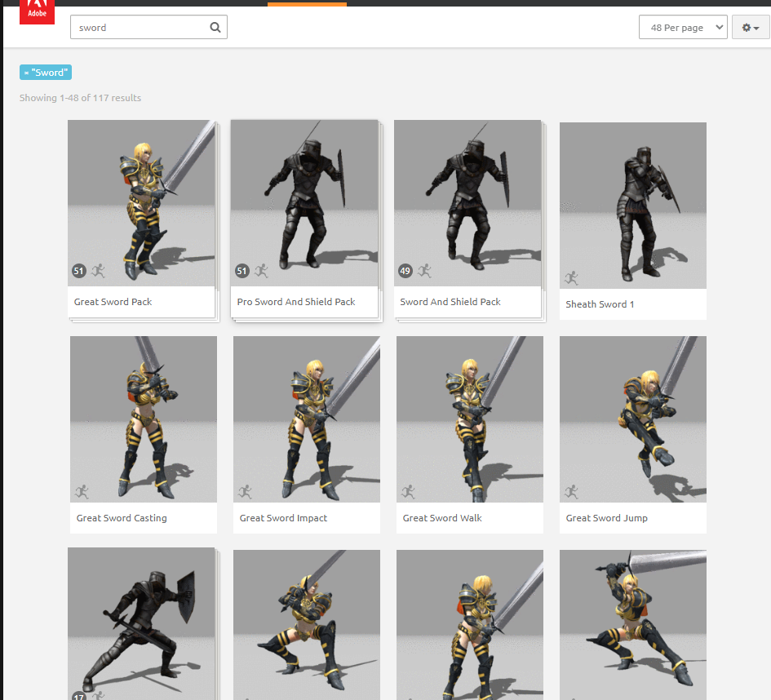Open the Great Sword Impact title
This screenshot has height=700, width=771.
283,518
